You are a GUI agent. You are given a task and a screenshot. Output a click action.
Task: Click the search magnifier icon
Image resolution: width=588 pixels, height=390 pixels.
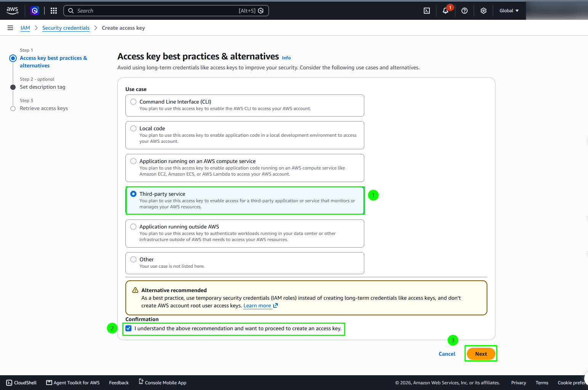pyautogui.click(x=71, y=11)
